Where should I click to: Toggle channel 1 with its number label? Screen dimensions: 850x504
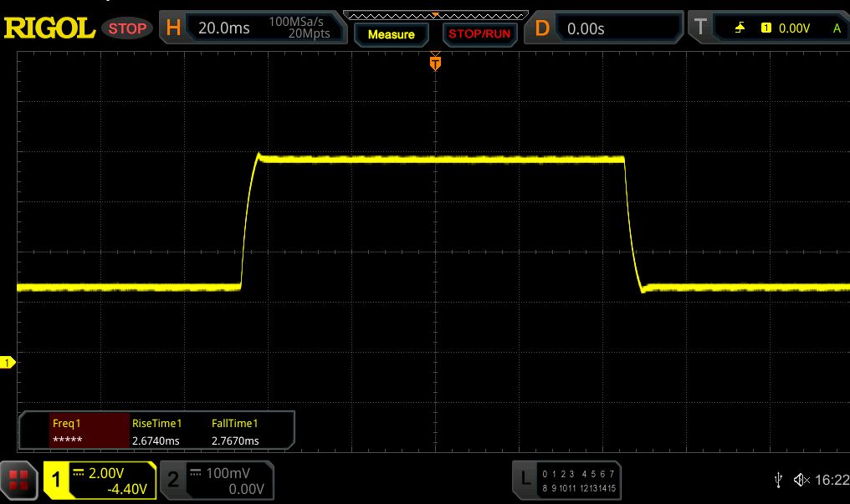click(x=56, y=479)
